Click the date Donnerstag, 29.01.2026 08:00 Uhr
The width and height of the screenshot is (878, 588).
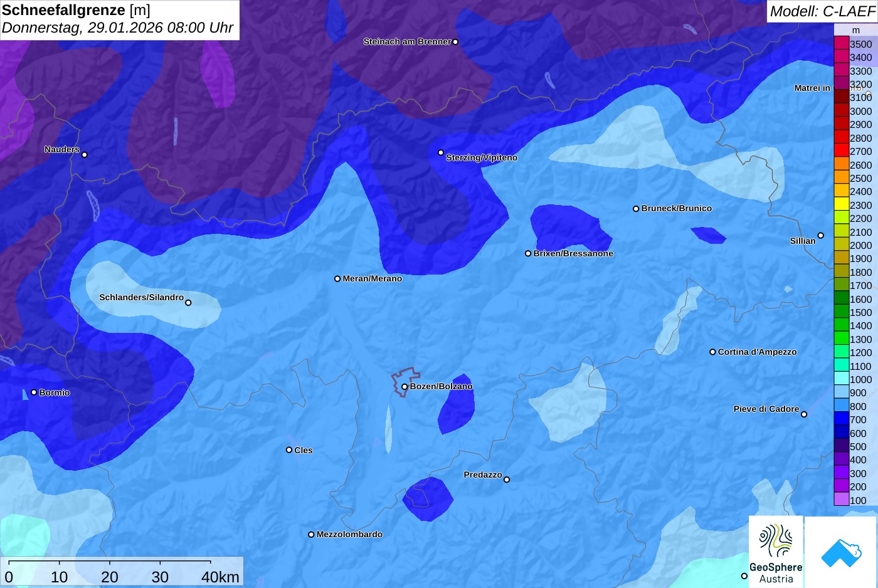[x=117, y=28]
